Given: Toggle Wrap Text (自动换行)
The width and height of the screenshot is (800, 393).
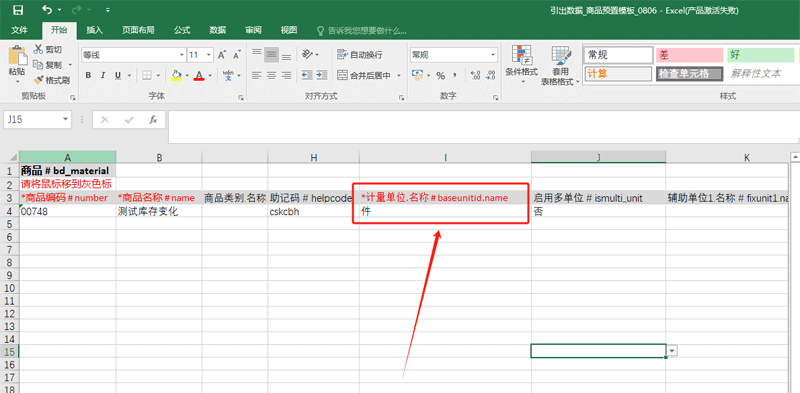Looking at the screenshot, I should click(360, 55).
